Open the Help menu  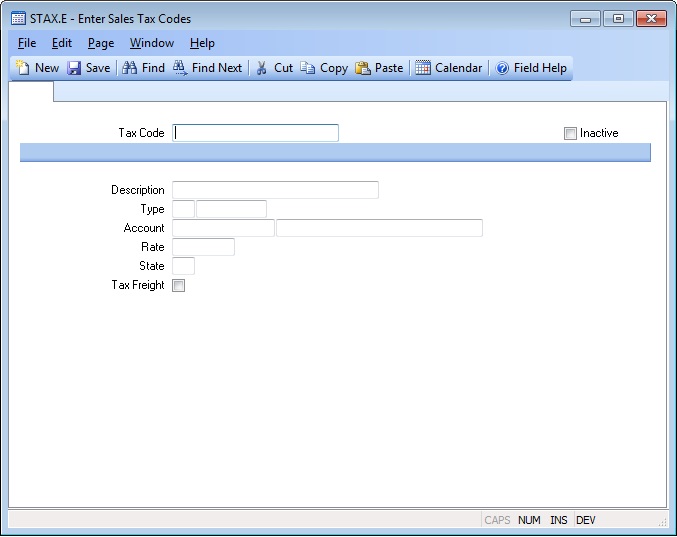point(202,43)
